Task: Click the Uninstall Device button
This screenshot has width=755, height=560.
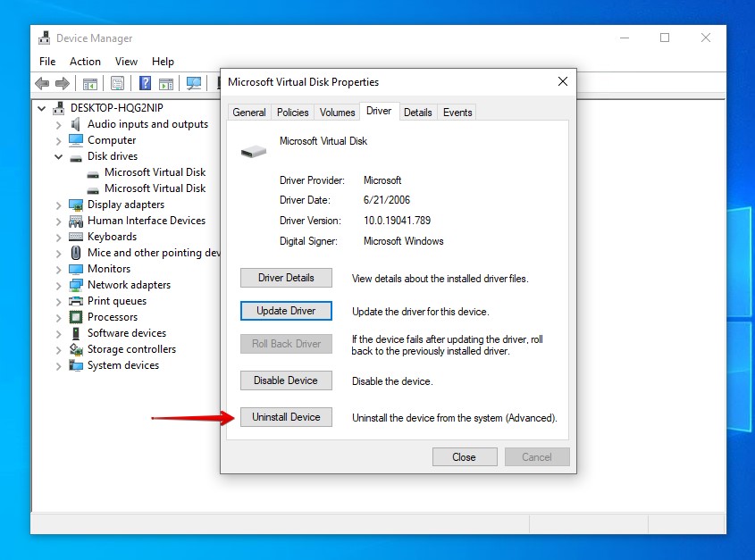Action: coord(286,417)
